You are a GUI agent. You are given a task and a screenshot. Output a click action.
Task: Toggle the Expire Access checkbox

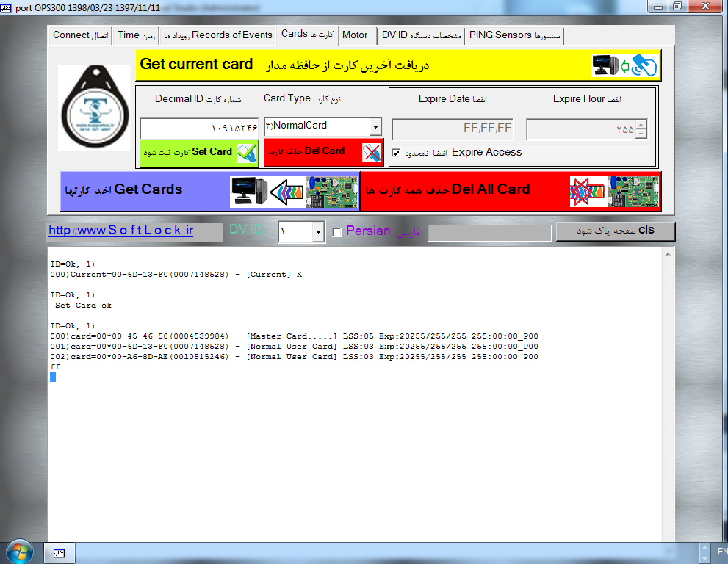coord(397,153)
